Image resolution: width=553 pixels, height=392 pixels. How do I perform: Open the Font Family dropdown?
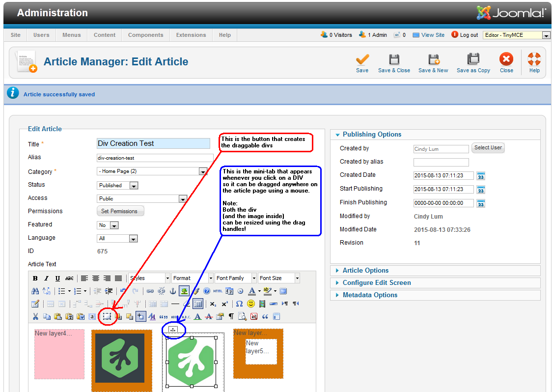coord(235,278)
